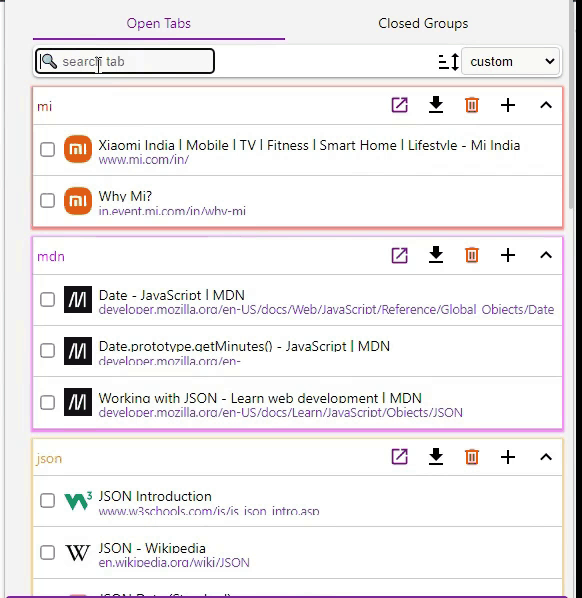This screenshot has height=598, width=582.
Task: Download the mi group
Action: click(436, 105)
